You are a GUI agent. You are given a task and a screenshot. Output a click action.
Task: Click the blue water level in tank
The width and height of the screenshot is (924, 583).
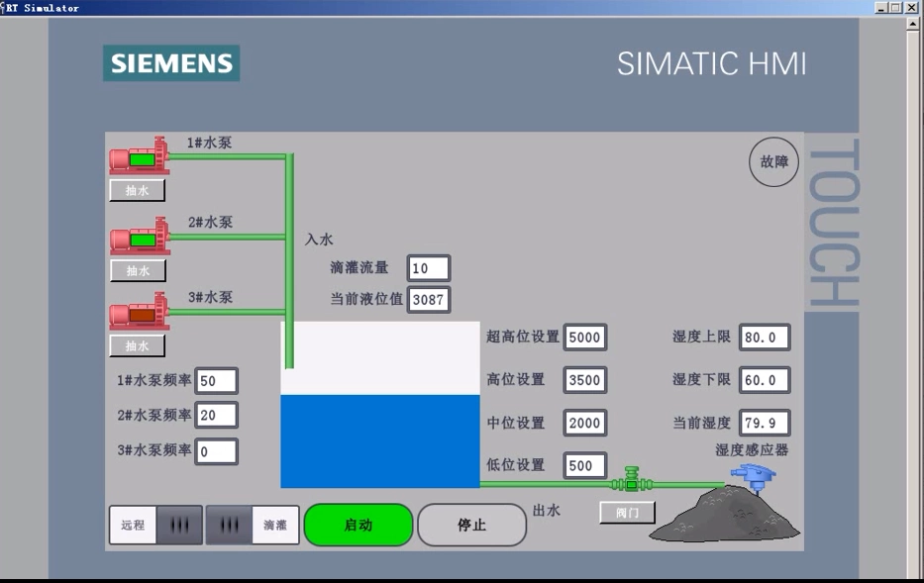coord(380,441)
